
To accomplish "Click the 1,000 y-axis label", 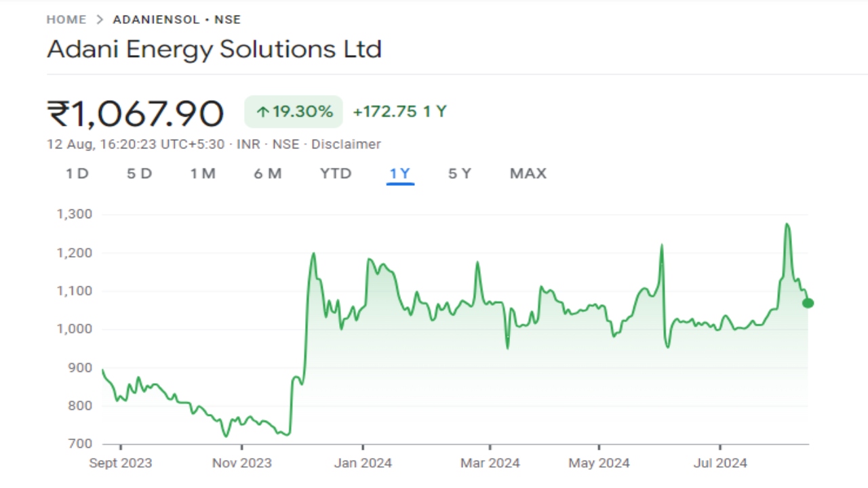I will (x=73, y=329).
